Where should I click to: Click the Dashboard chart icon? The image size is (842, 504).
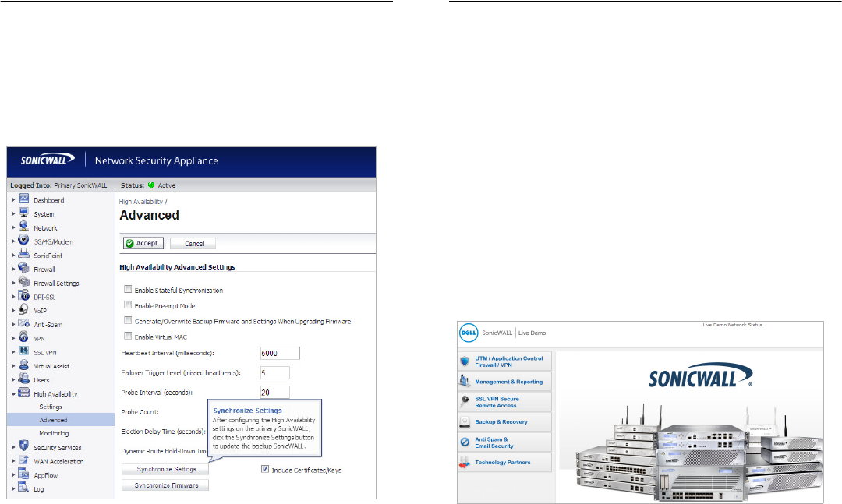24,199
